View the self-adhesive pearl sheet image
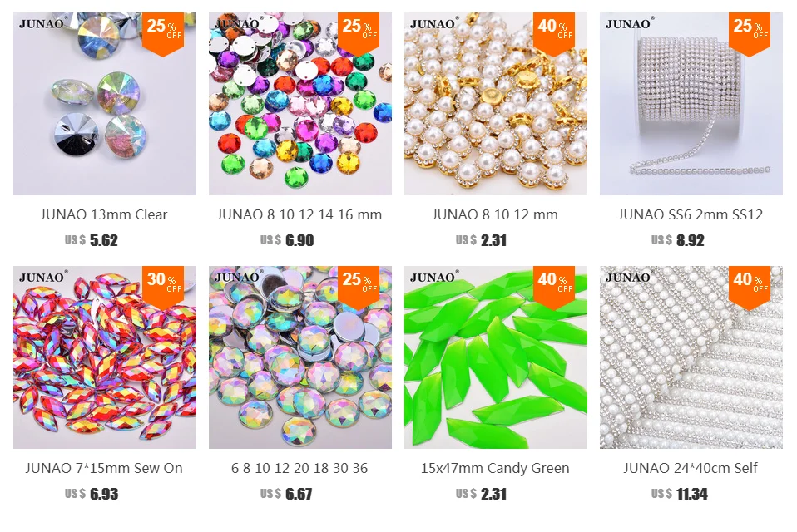 point(691,357)
